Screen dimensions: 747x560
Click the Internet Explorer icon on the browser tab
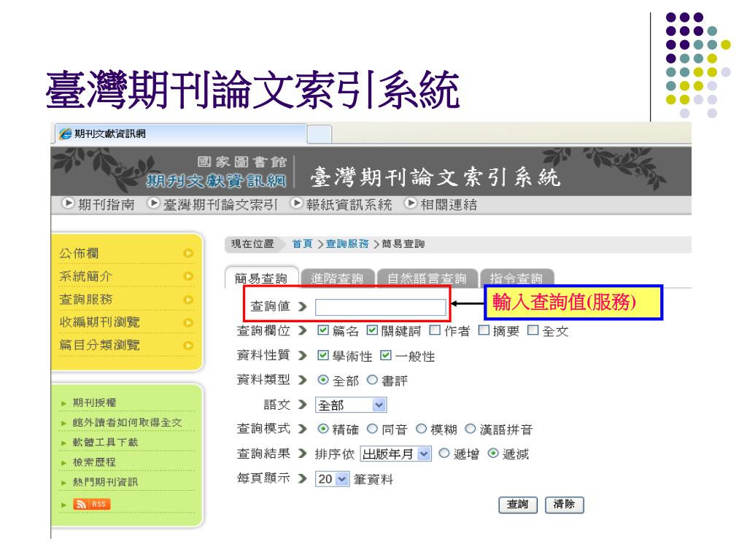coord(65,134)
